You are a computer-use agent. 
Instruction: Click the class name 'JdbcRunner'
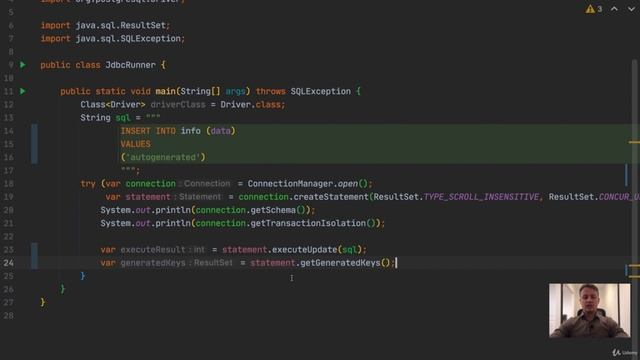tap(130, 65)
